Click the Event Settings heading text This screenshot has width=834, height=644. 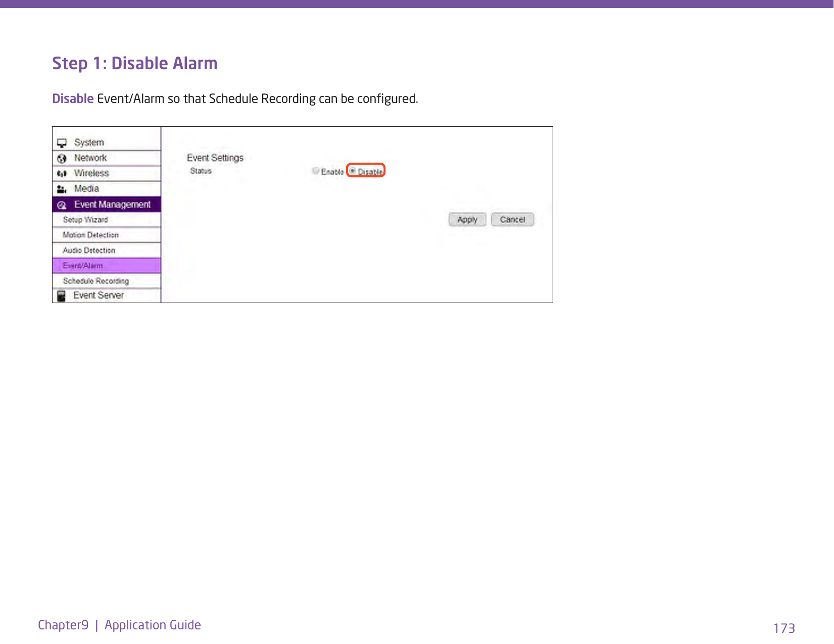pos(215,158)
